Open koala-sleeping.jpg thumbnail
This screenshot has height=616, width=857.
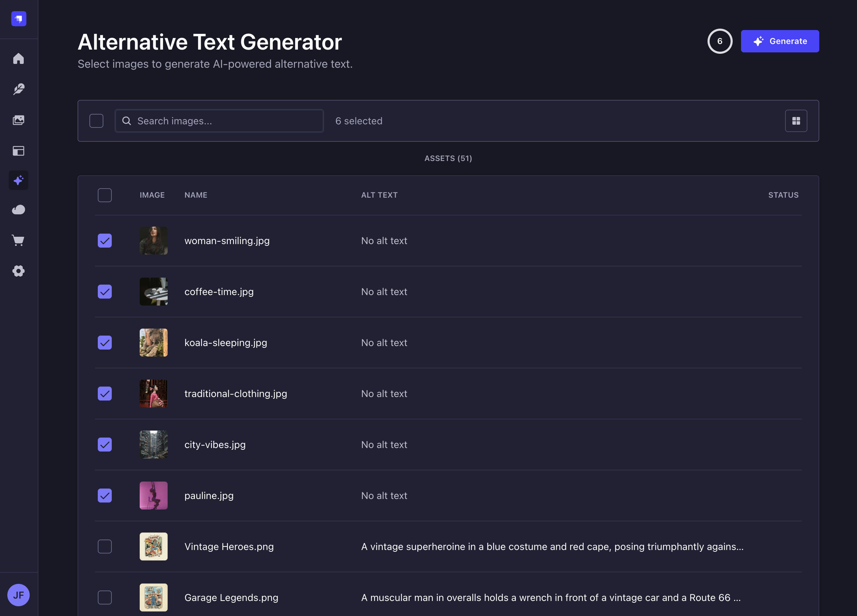click(x=153, y=342)
